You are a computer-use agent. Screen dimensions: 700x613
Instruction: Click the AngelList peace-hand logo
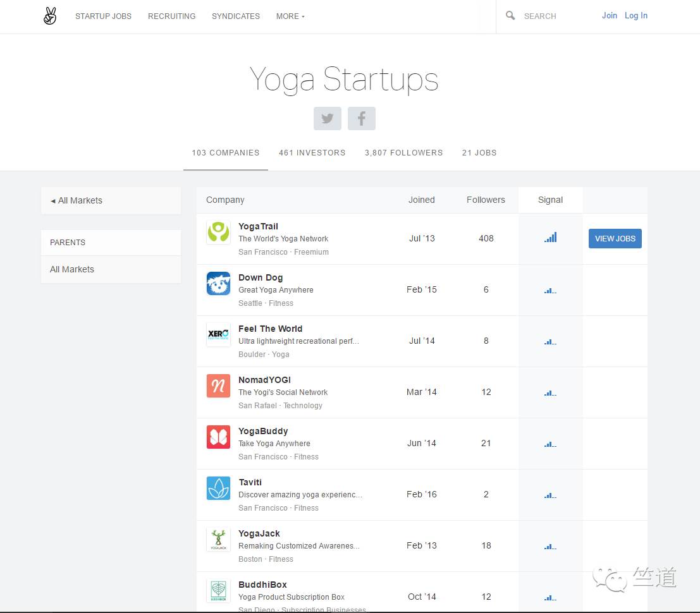[50, 16]
